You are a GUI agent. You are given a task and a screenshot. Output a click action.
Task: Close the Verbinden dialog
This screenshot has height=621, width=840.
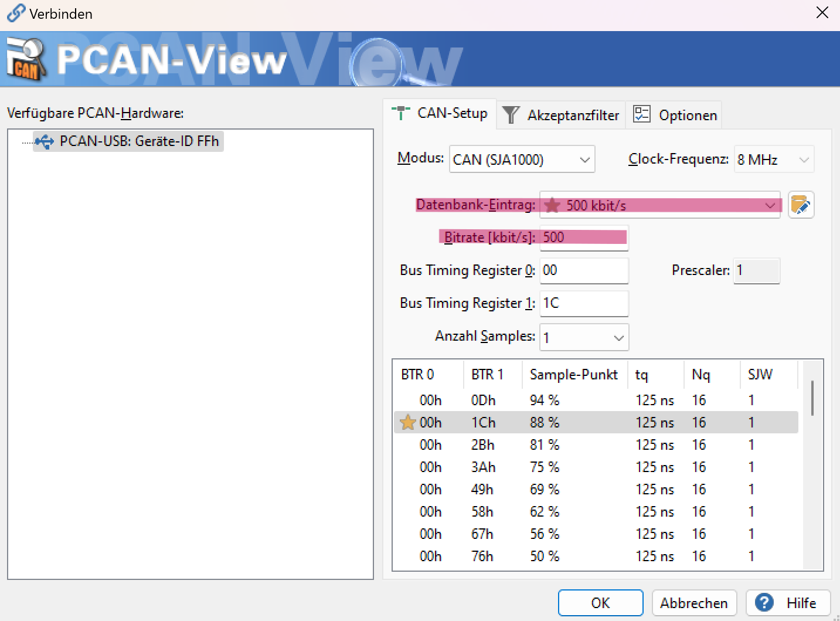pyautogui.click(x=822, y=13)
